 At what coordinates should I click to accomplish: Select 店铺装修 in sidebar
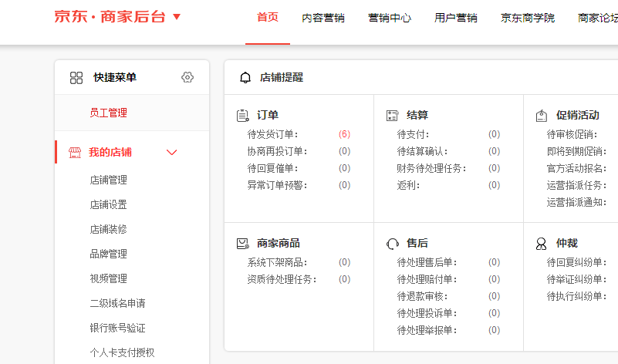(108, 229)
